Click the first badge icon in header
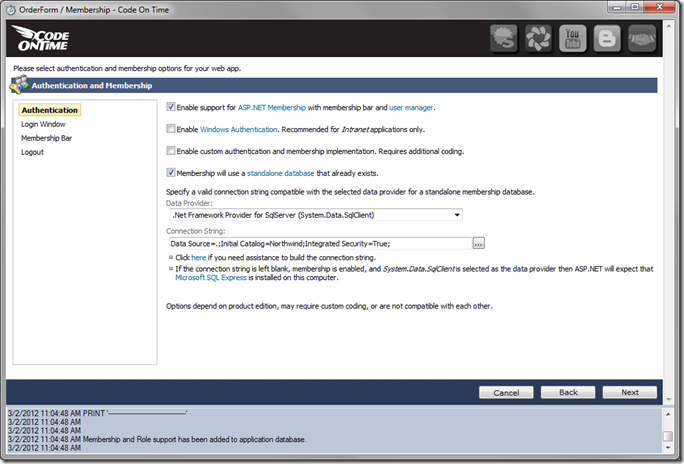 [503, 38]
